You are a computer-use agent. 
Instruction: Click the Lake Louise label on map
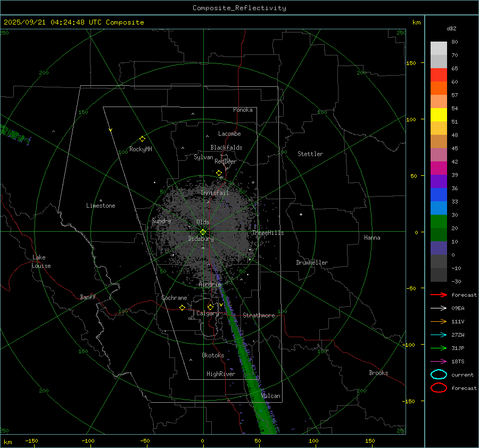(41, 262)
